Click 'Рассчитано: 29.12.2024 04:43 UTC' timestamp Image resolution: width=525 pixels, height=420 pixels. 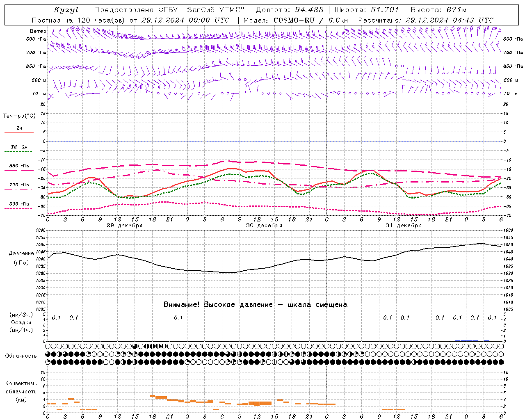[426, 20]
